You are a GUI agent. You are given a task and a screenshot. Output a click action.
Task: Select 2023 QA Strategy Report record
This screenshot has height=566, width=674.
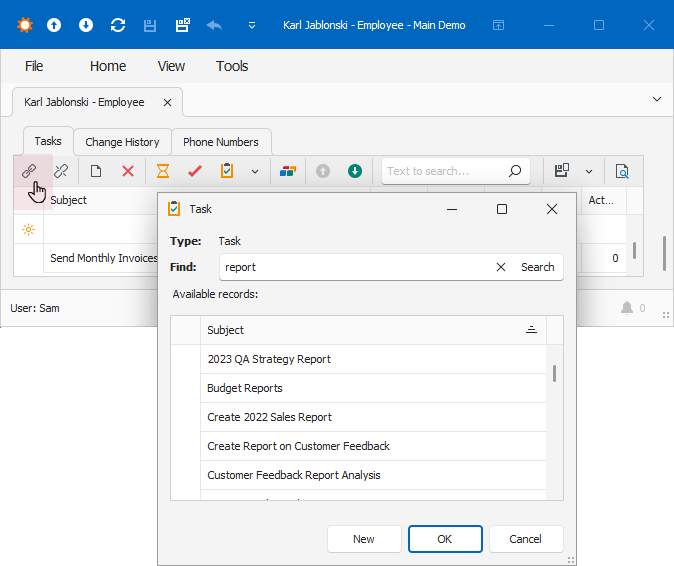click(373, 359)
